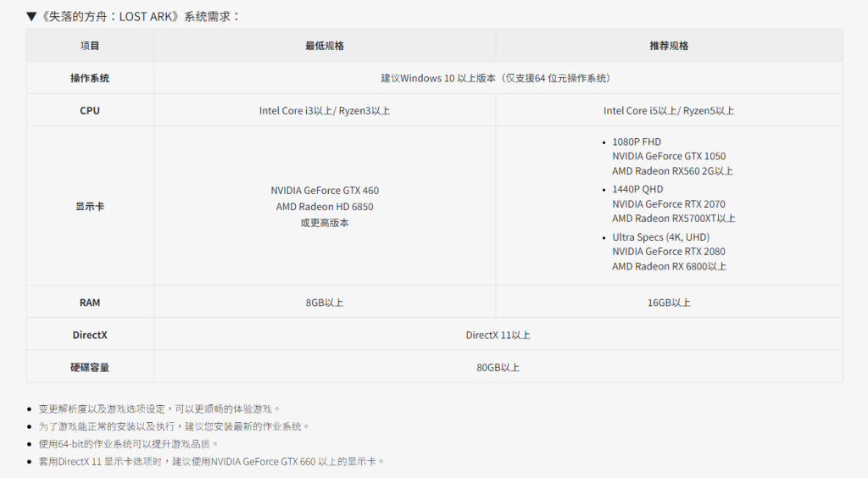Viewport: 868px width, 478px height.
Task: Click the Intel Core i3以上/ Ryzen3以上 cell
Action: point(325,111)
